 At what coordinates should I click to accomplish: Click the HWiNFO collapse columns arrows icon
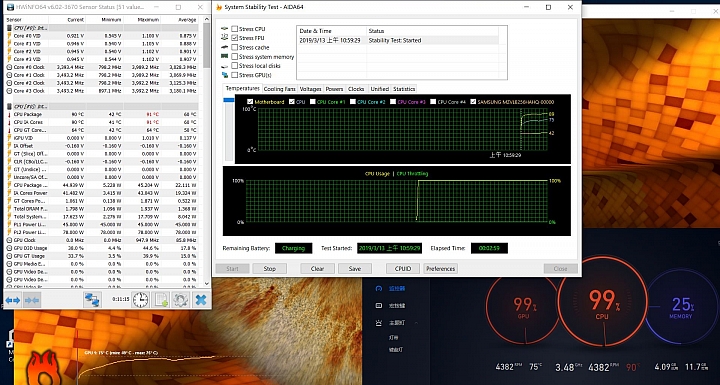point(32,300)
